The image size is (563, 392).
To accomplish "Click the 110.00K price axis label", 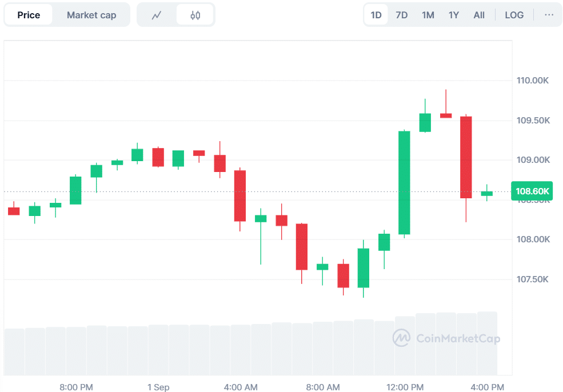I will tap(533, 81).
